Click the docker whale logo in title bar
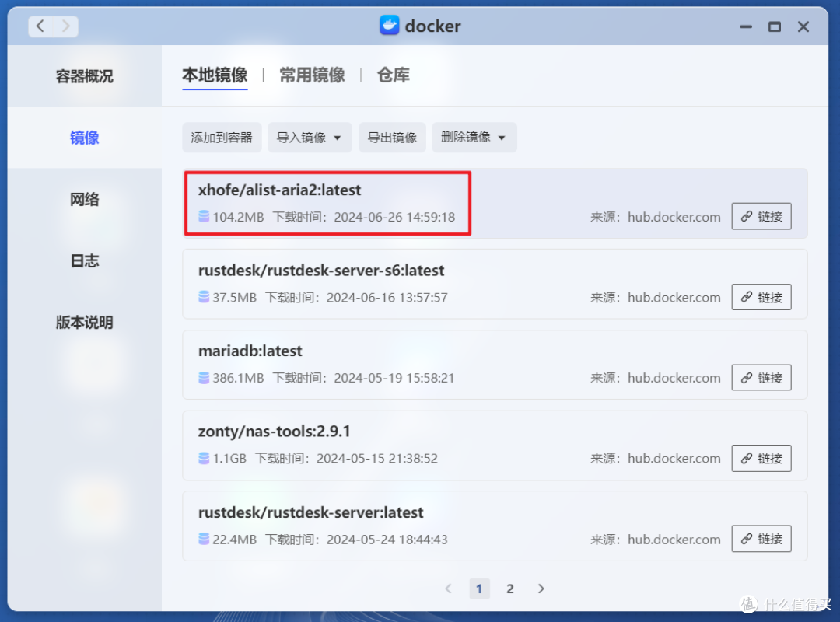 390,25
